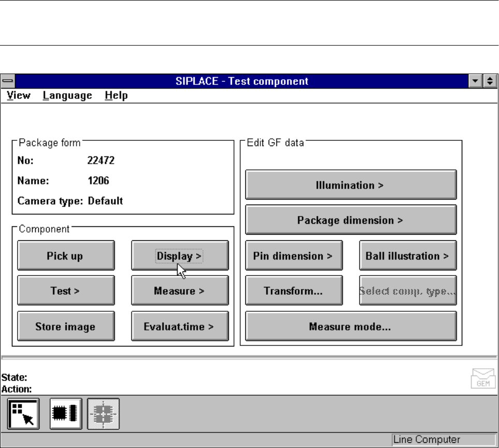Open the Language menu
The image size is (499, 448).
tap(67, 95)
